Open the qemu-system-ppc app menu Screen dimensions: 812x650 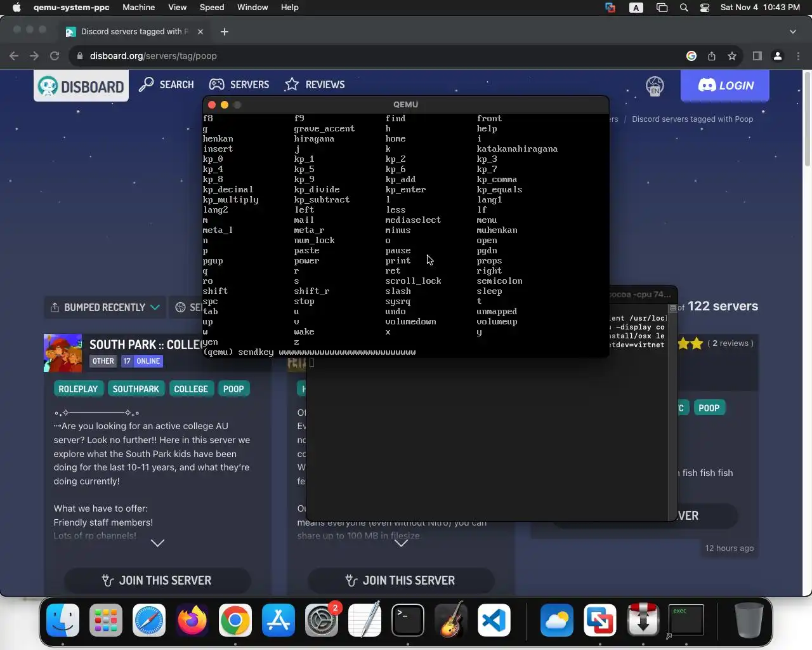tap(72, 8)
